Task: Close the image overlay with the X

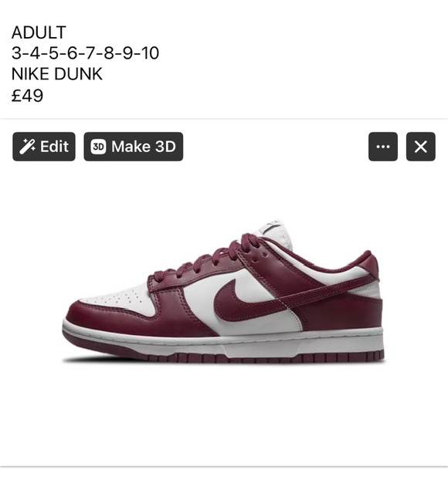Action: pos(421,147)
